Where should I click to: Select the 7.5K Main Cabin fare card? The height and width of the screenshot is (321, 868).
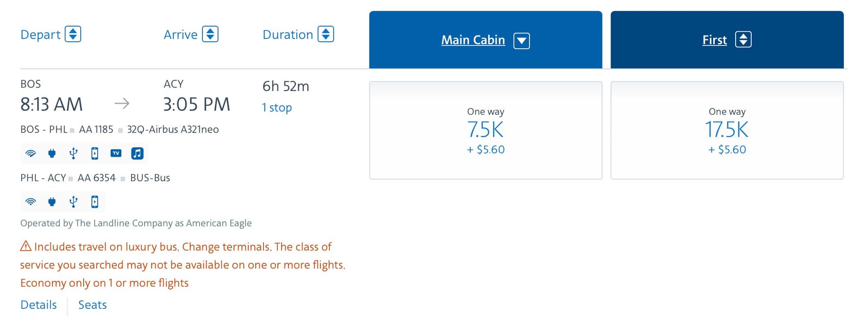pos(485,130)
